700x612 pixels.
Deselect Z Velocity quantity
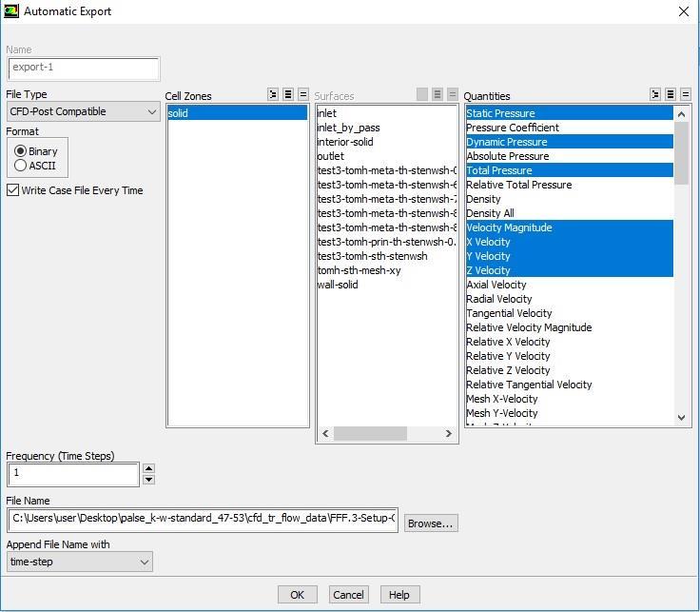click(x=570, y=270)
